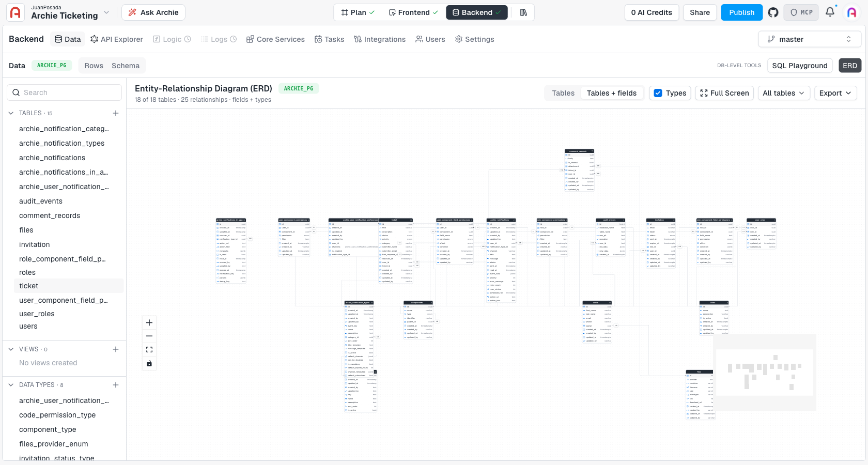Click the 0 AI Credits button
Viewport: 868px width, 465px height.
(652, 12)
